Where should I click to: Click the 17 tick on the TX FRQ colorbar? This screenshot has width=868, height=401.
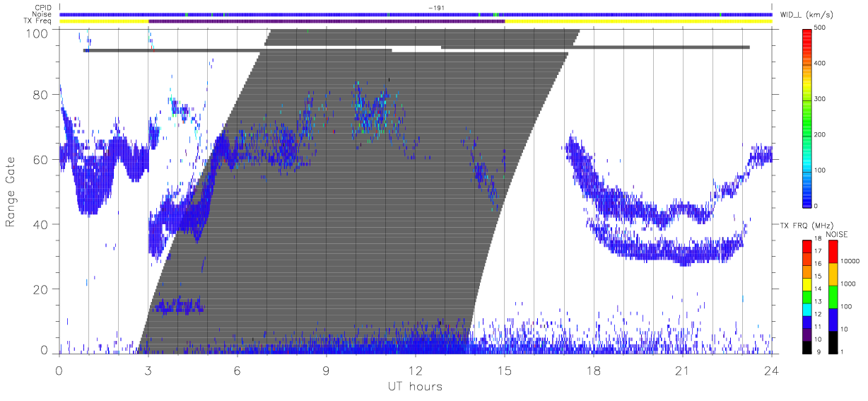tap(818, 251)
